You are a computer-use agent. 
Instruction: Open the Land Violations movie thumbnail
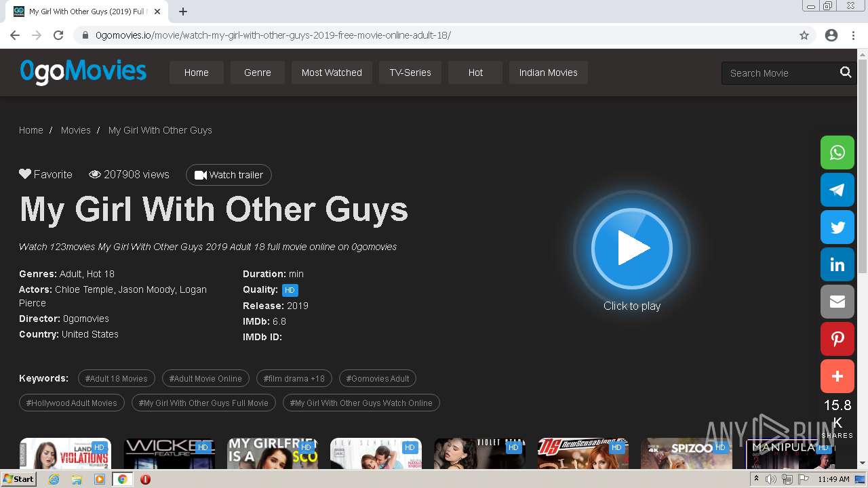[x=65, y=453]
